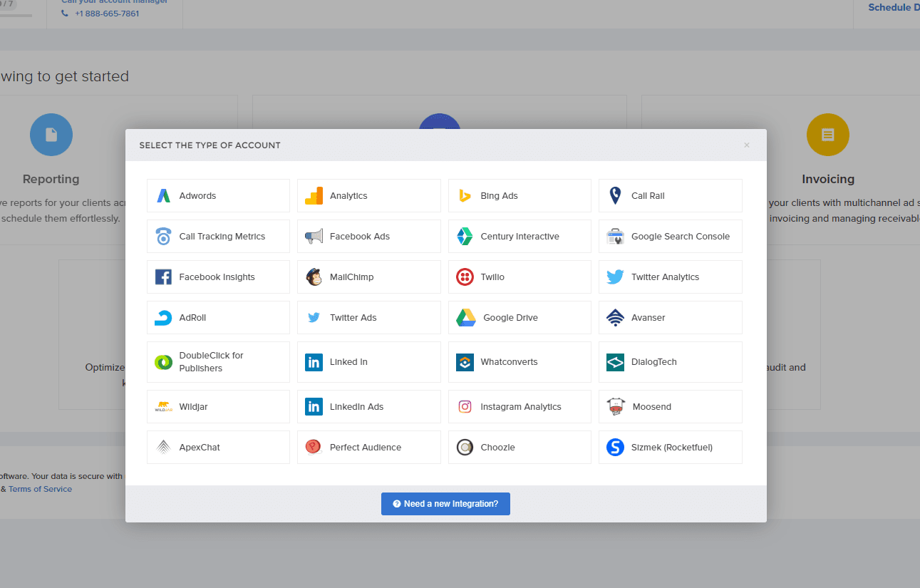The height and width of the screenshot is (588, 920).
Task: Select Perfect Audience as account type
Action: [369, 448]
